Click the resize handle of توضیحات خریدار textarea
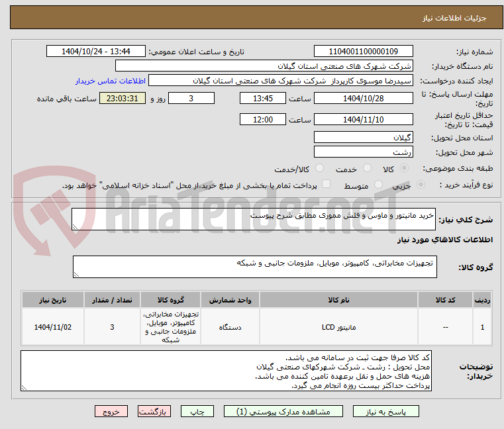The width and height of the screenshot is (504, 429). [x=24, y=388]
